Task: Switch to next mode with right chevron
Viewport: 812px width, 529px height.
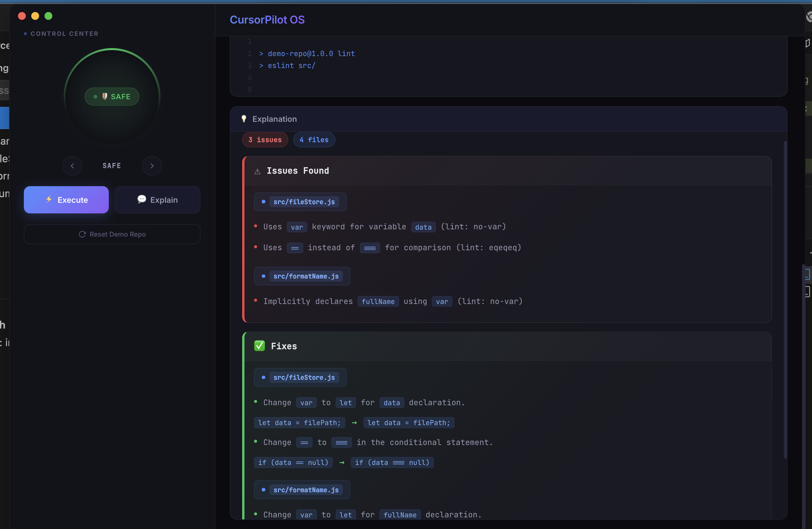Action: 152,166
